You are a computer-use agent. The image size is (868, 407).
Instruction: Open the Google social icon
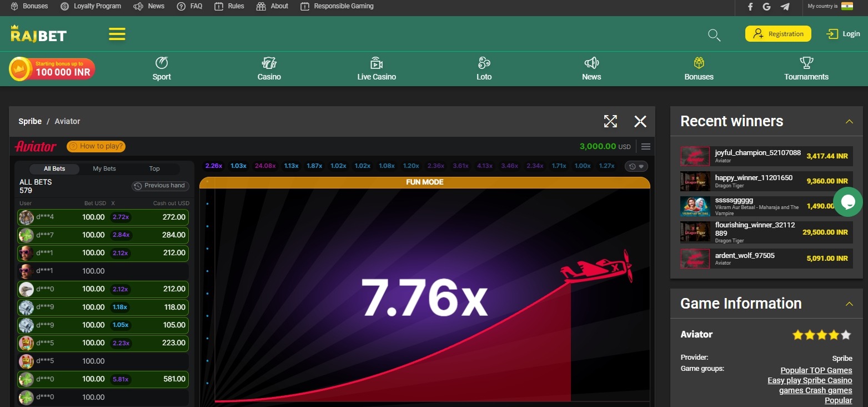pyautogui.click(x=766, y=7)
